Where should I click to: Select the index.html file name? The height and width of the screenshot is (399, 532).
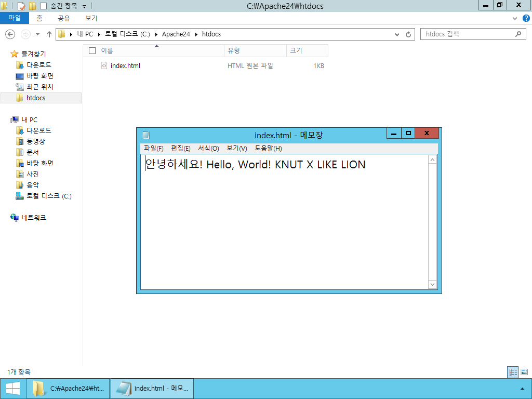pos(125,66)
